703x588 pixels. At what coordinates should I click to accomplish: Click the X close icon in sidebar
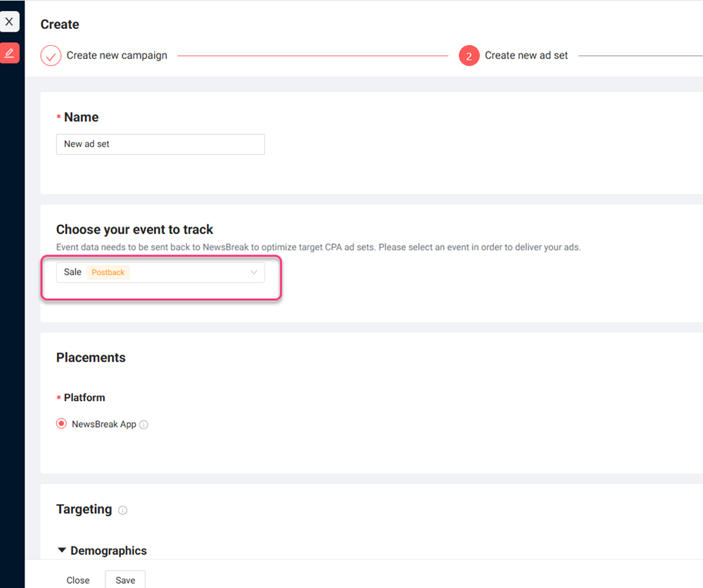pos(9,22)
